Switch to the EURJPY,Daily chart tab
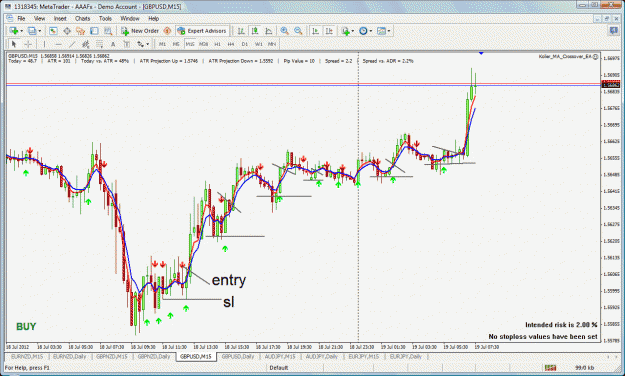This screenshot has width=625, height=376. pyautogui.click(x=406, y=356)
